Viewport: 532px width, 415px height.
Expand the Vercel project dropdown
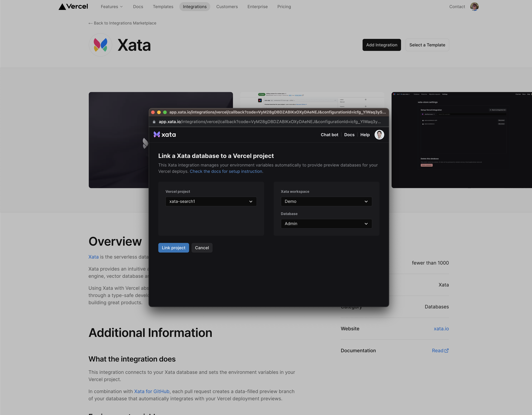point(211,201)
